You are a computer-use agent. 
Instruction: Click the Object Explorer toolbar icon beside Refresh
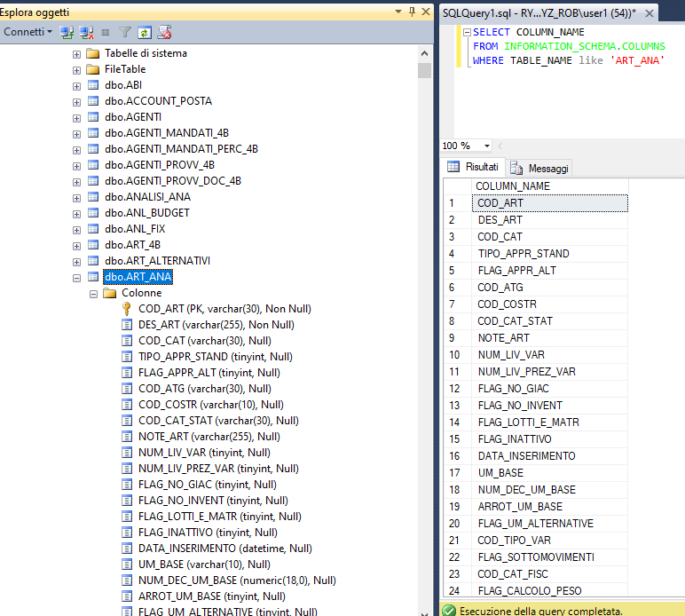165,32
